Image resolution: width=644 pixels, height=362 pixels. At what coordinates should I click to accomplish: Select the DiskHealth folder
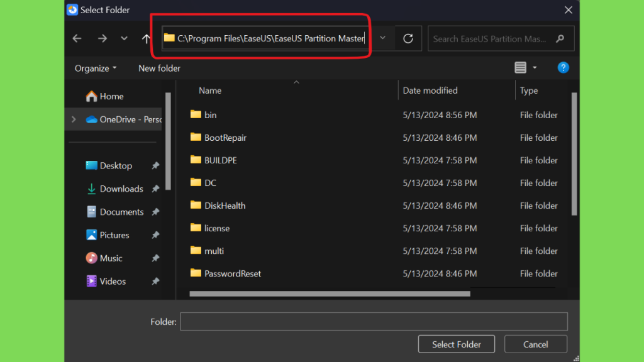pos(225,206)
